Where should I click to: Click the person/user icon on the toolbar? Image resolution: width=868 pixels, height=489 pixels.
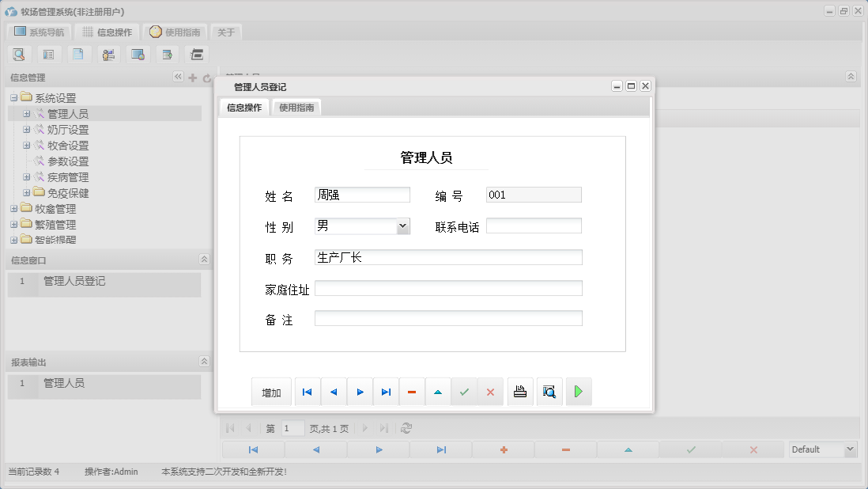coord(108,54)
